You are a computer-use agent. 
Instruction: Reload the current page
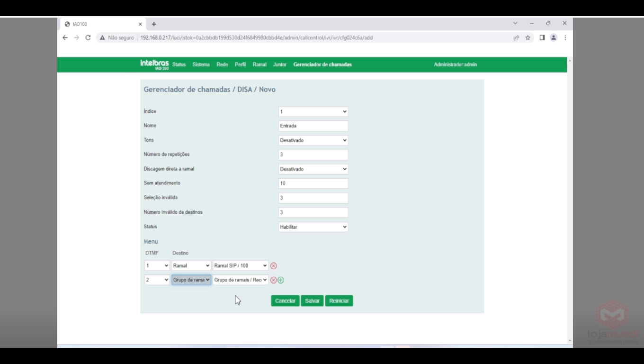coord(88,37)
